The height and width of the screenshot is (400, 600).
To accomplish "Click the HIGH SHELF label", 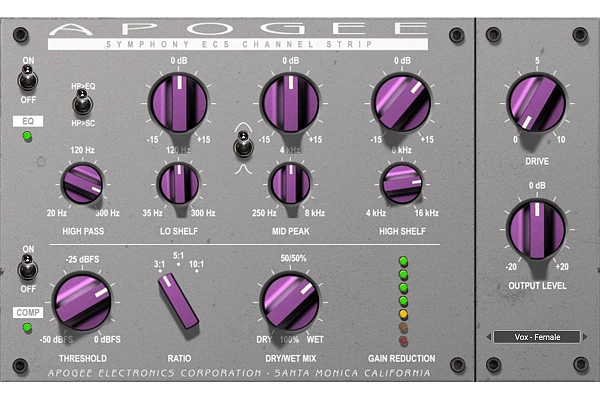I will [402, 231].
